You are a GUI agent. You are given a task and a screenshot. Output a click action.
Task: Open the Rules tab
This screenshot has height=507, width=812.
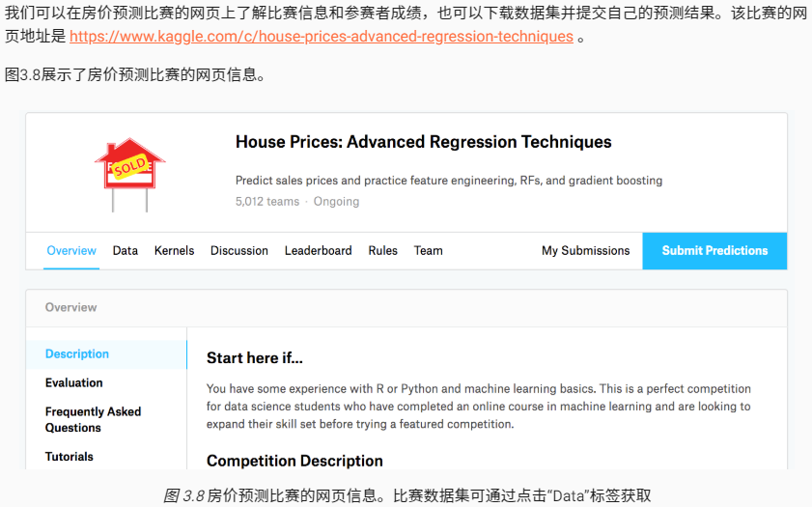click(382, 251)
